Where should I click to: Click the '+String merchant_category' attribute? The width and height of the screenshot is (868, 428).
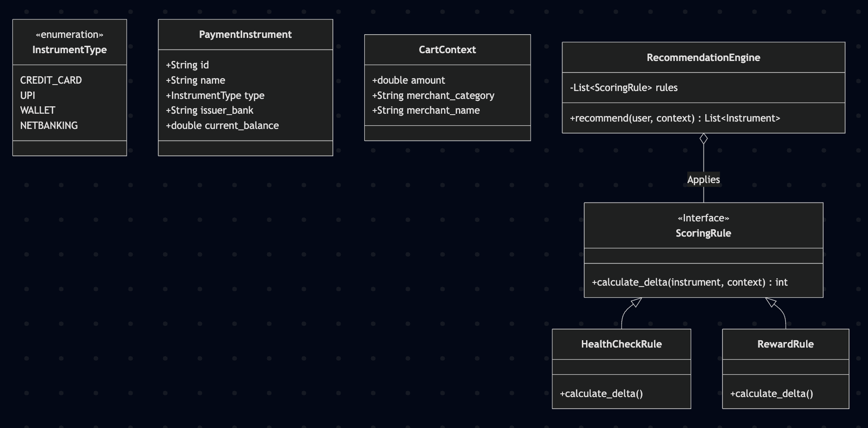pyautogui.click(x=433, y=95)
